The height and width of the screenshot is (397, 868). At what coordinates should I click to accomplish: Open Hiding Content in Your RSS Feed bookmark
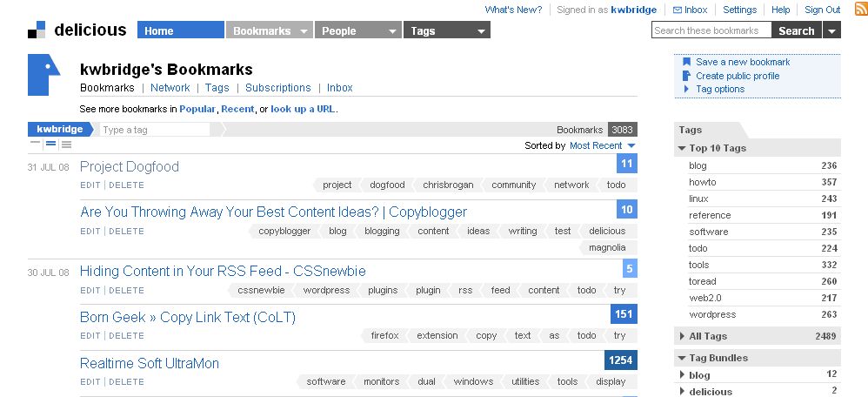coord(223,271)
